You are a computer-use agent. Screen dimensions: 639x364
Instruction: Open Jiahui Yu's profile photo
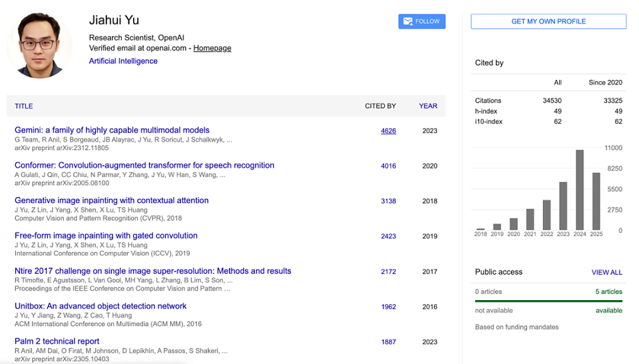tap(39, 45)
